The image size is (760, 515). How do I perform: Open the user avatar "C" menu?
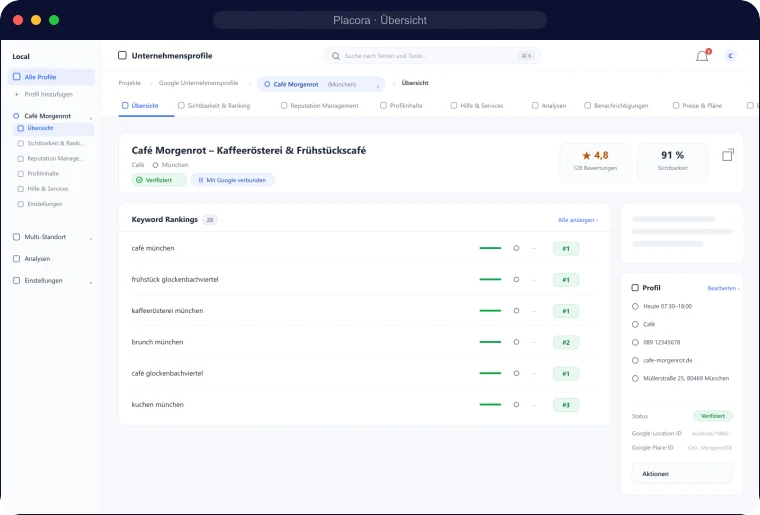[x=730, y=56]
